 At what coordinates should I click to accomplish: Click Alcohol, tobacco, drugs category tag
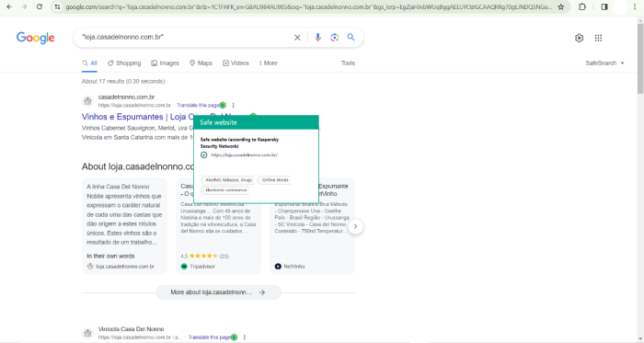coord(228,180)
